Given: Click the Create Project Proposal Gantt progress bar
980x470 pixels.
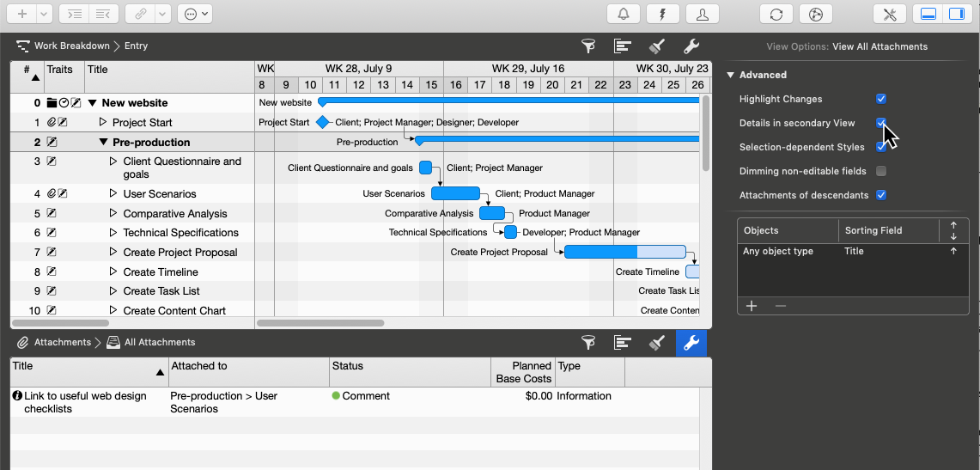Looking at the screenshot, I should click(x=624, y=253).
